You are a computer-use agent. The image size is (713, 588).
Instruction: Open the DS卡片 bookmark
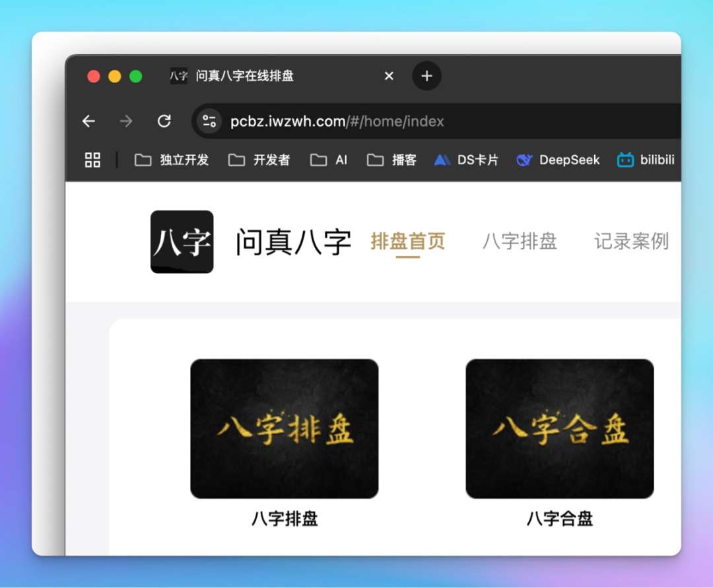pyautogui.click(x=466, y=160)
